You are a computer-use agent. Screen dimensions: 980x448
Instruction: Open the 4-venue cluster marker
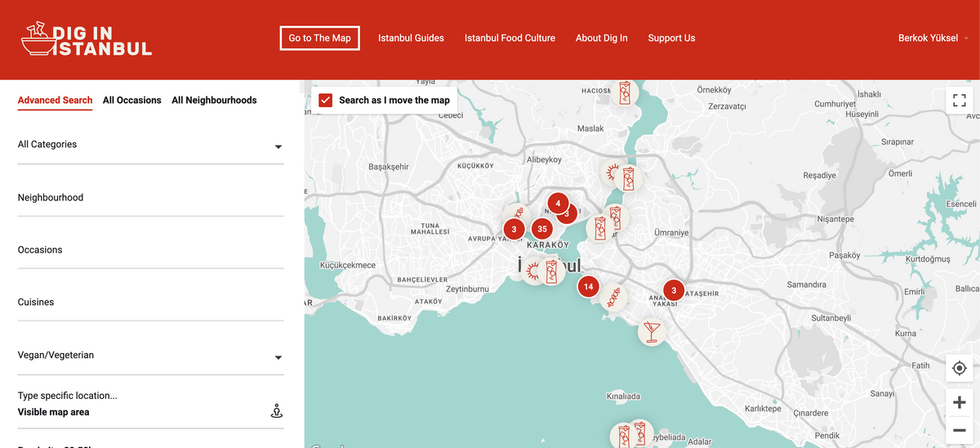(x=558, y=203)
